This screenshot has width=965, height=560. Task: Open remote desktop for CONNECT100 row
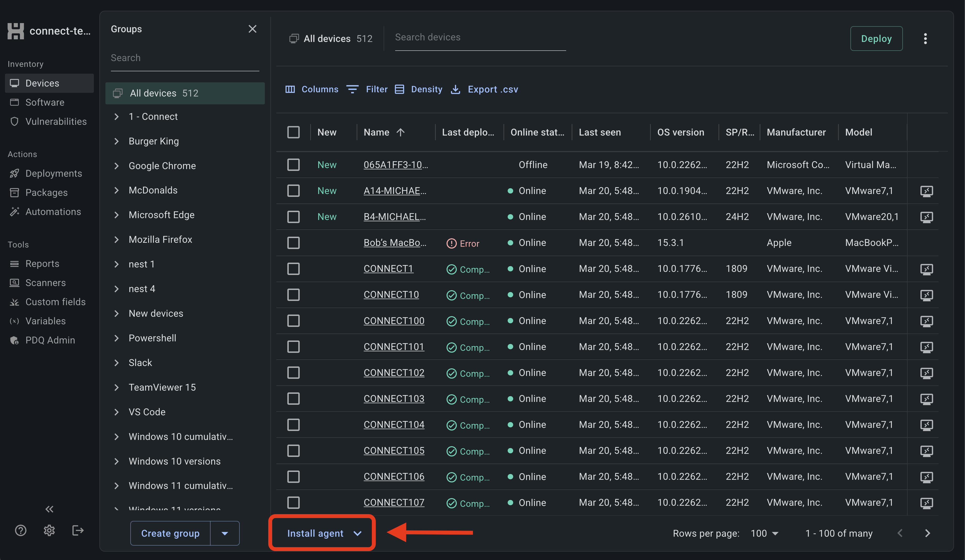(926, 321)
